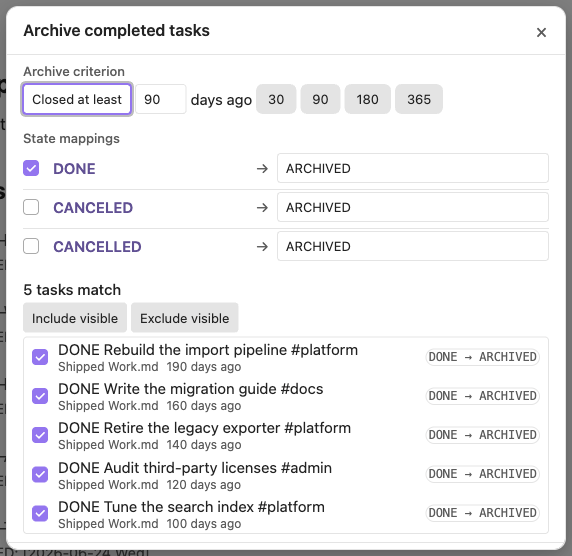Uncheck the Rebuild the import pipeline task

click(40, 357)
